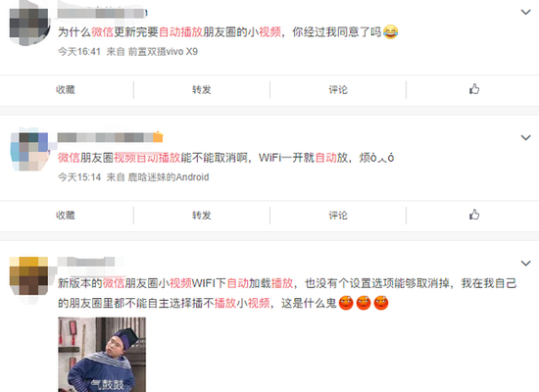Expand the second post's chevron dropdown
Image resolution: width=539 pixels, height=392 pixels.
(x=525, y=137)
